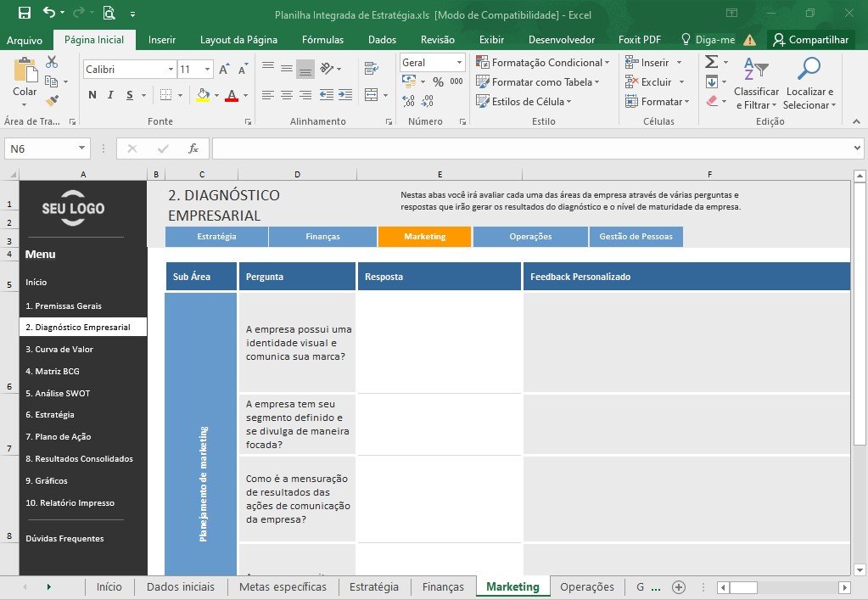Click Gestão de Pessoas area button

(636, 236)
